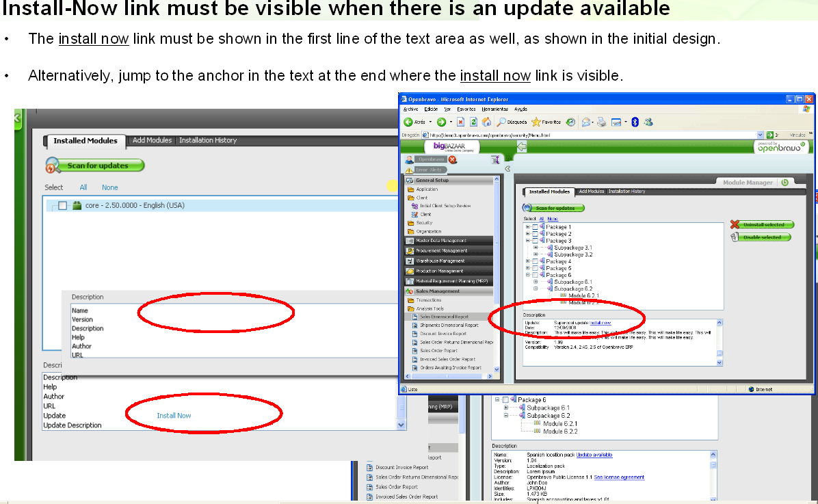This screenshot has height=504, width=818.
Task: Open the Archivo menu in IE
Action: [410, 109]
